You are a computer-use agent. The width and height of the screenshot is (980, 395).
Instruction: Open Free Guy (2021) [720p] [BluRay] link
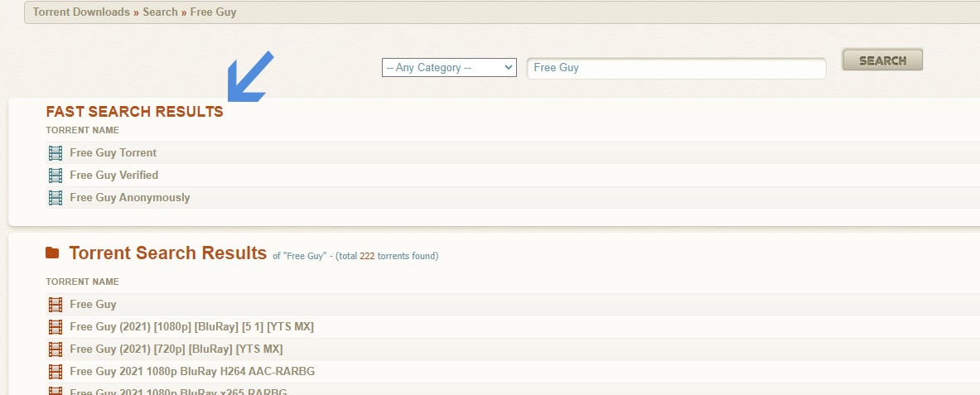tap(176, 349)
